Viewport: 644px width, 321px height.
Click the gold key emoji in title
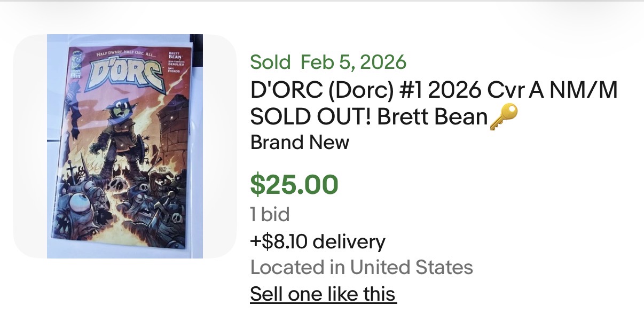(504, 118)
